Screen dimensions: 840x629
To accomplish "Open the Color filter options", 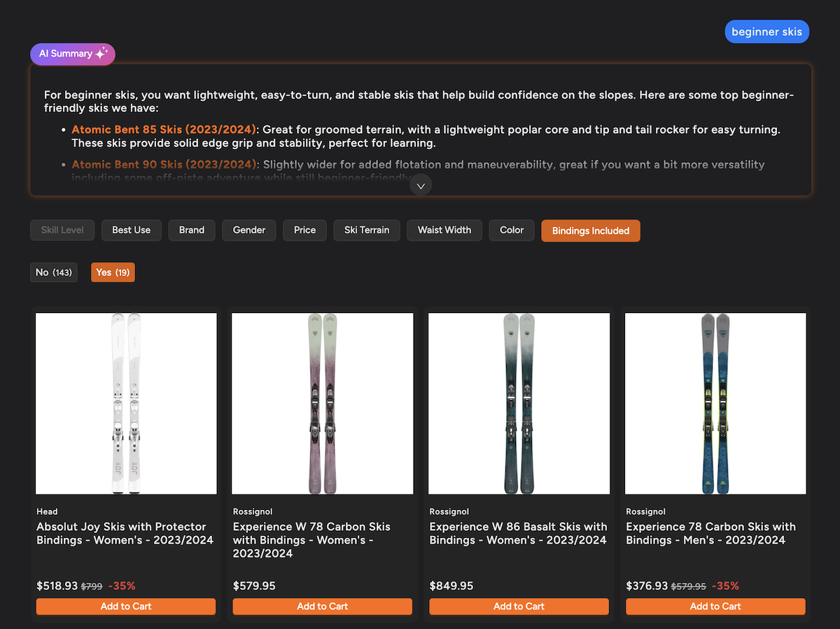I will (511, 230).
